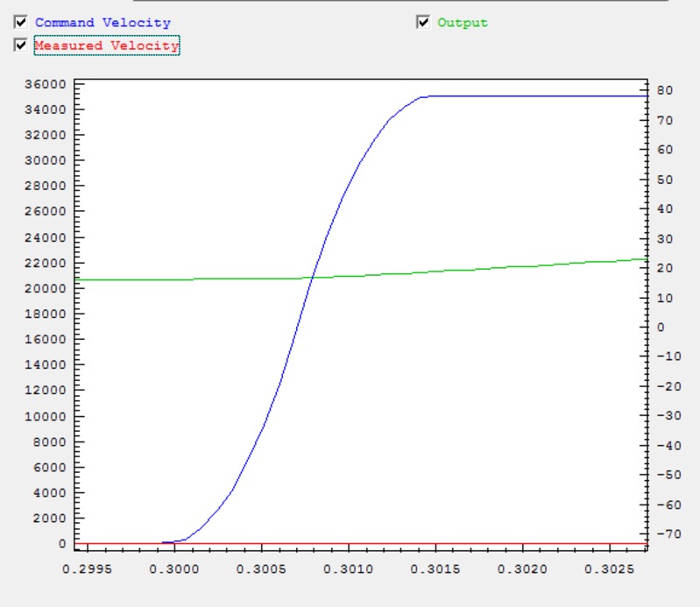Screen dimensions: 700x607
Task: Select the red measured velocity line on chart
Action: [394, 543]
